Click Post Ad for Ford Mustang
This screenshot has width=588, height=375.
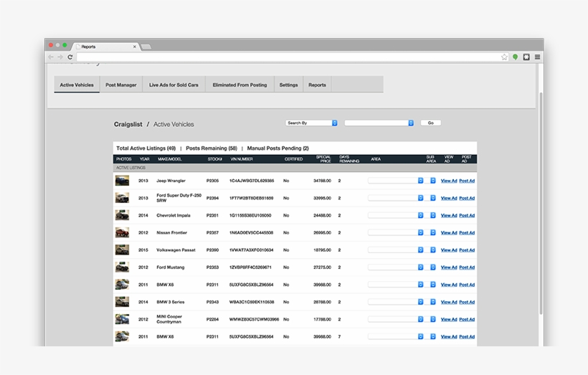coord(467,267)
